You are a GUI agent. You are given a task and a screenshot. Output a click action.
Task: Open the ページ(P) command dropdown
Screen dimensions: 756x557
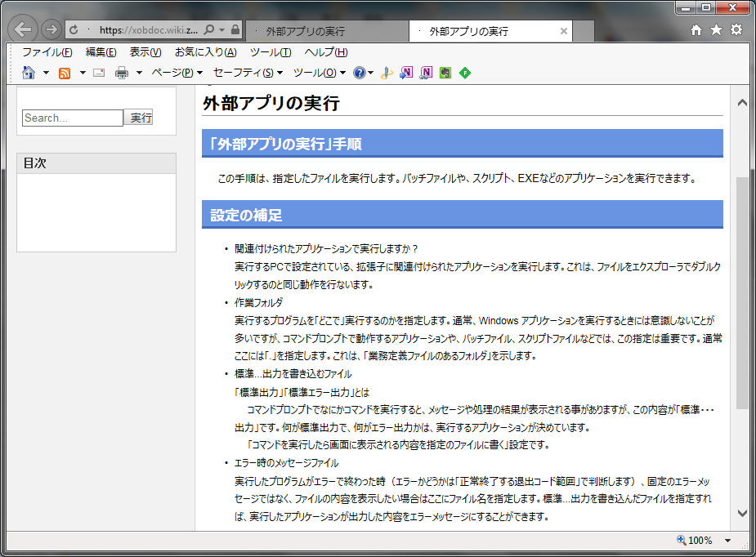[x=177, y=73]
